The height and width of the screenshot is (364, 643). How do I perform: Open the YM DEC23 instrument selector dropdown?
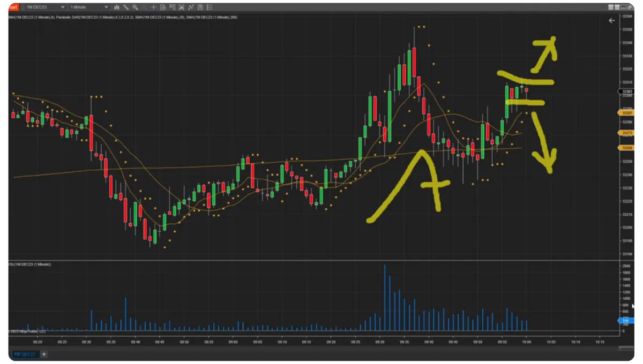(45, 7)
